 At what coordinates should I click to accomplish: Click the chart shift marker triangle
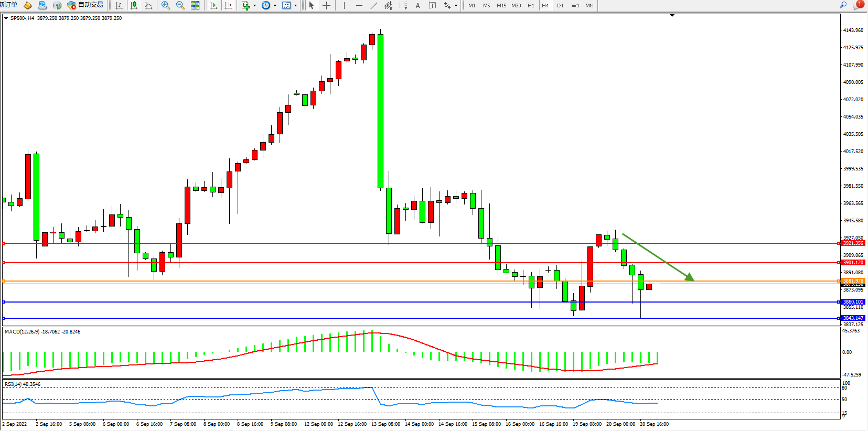(672, 16)
